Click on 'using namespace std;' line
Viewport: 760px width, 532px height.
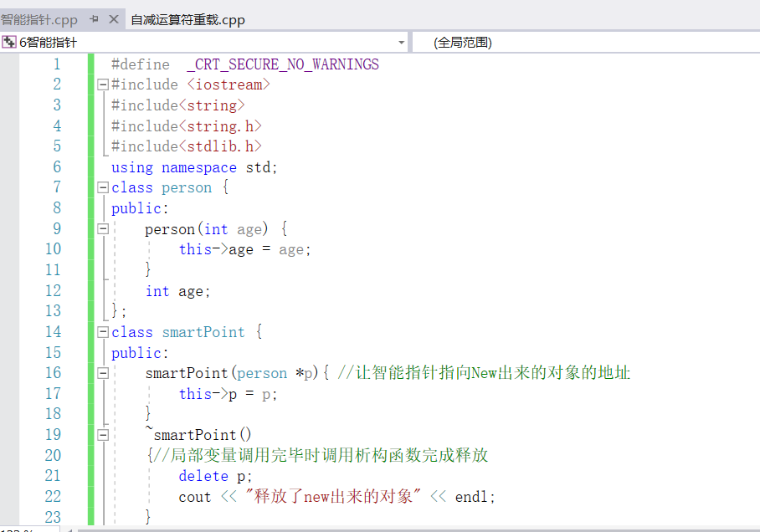[x=194, y=167]
